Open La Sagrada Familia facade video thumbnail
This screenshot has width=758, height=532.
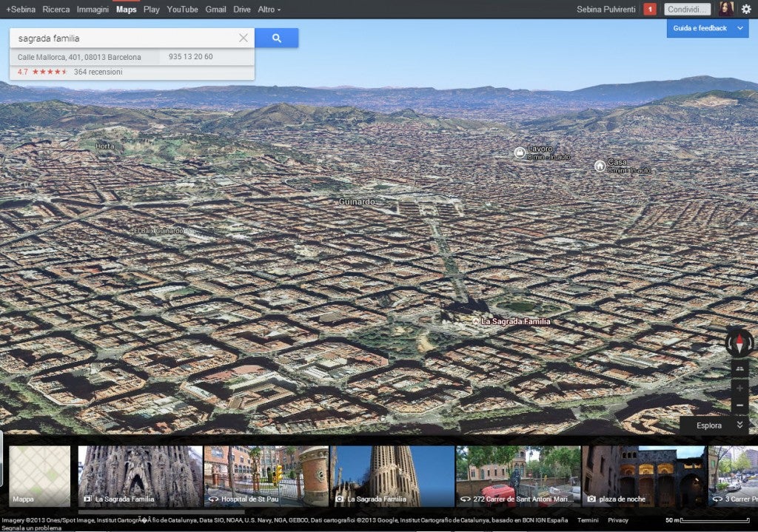140,476
